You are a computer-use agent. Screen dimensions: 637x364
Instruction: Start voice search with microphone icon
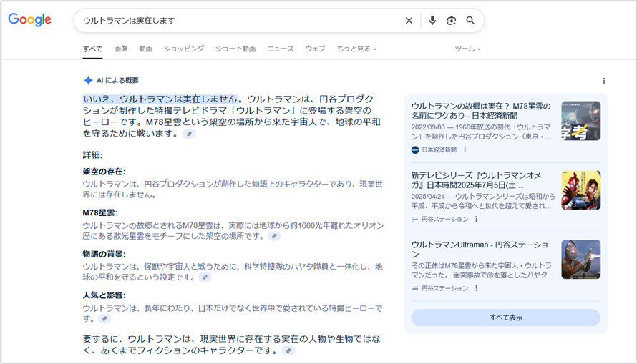[432, 20]
